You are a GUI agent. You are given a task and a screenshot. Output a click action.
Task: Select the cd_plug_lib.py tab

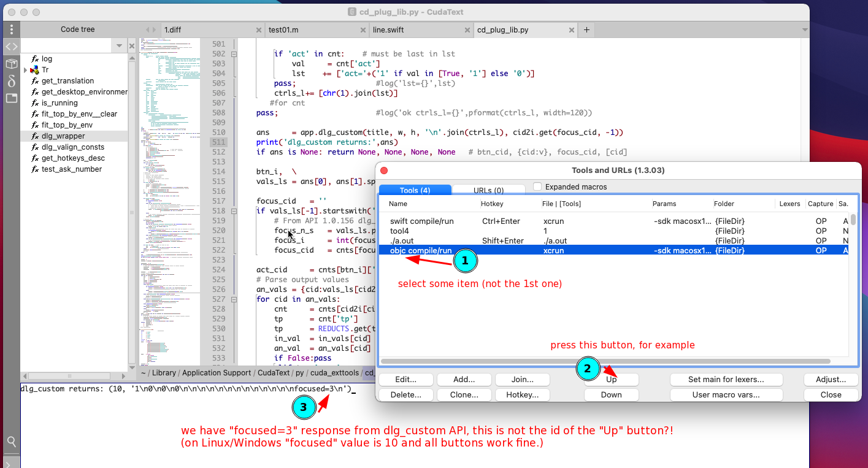(525, 29)
